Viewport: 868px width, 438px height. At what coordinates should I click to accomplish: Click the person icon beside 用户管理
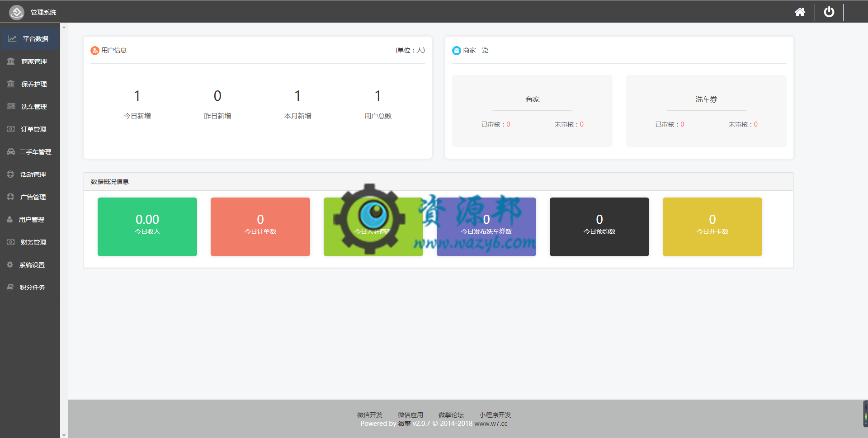click(9, 219)
